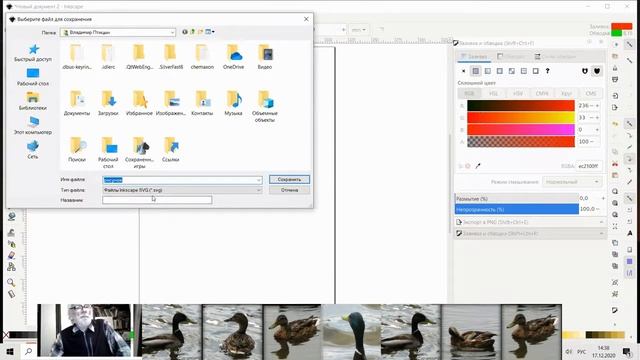Set paint type to Swatch

536,71
